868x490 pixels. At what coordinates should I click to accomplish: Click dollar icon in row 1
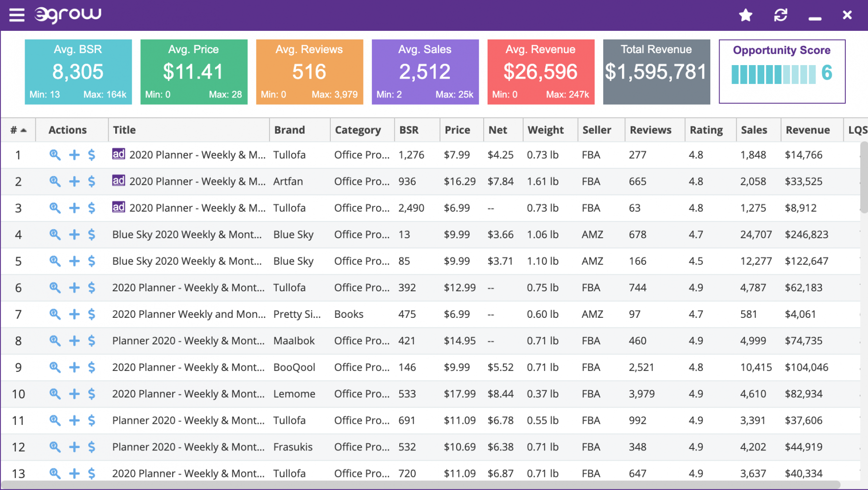(x=92, y=155)
